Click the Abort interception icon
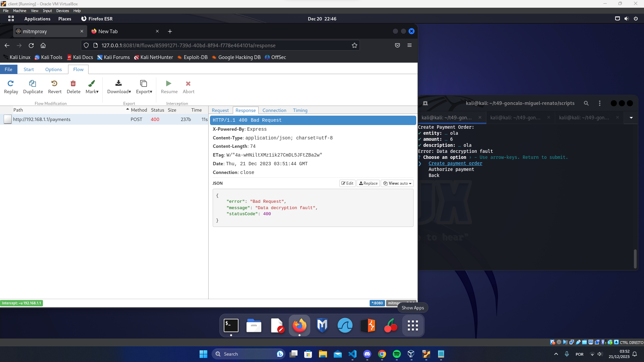Image resolution: width=644 pixels, height=362 pixels. pyautogui.click(x=188, y=83)
